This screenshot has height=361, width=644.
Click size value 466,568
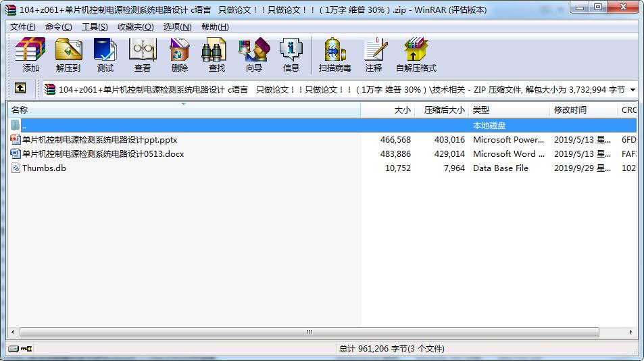(x=395, y=140)
